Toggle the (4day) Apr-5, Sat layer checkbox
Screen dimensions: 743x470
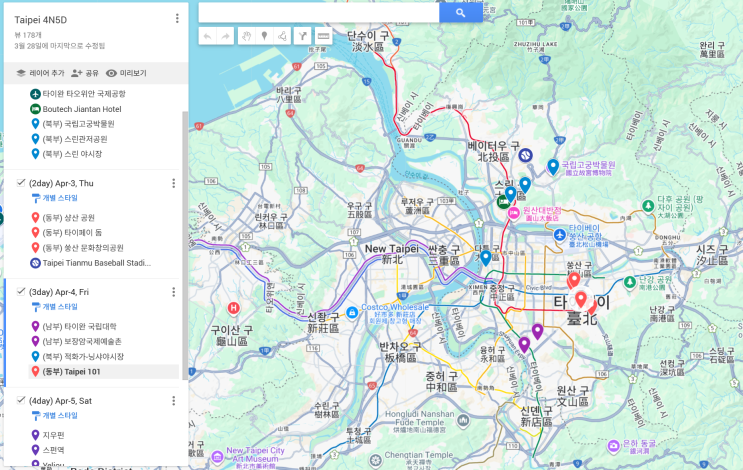(x=20, y=400)
